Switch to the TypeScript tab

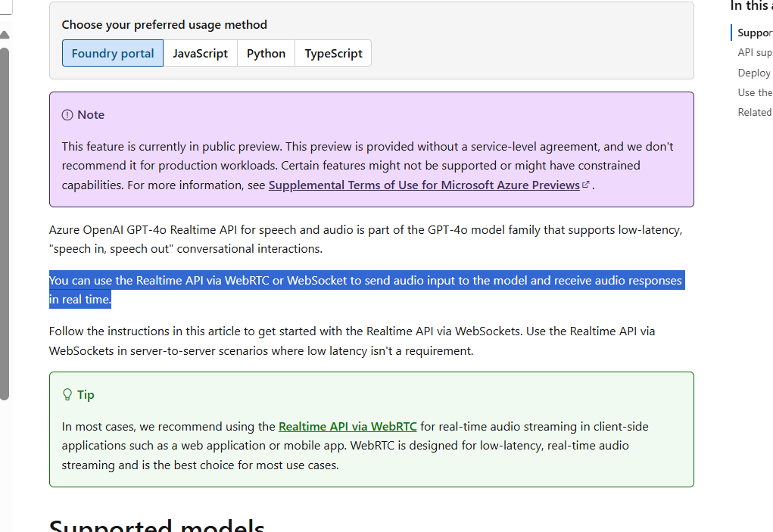pyautogui.click(x=332, y=53)
